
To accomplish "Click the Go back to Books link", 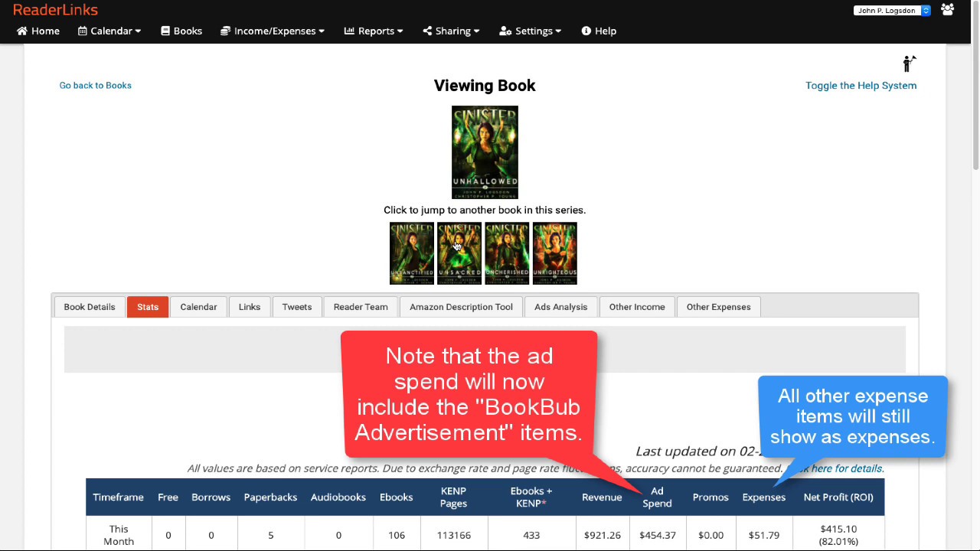I will point(96,85).
